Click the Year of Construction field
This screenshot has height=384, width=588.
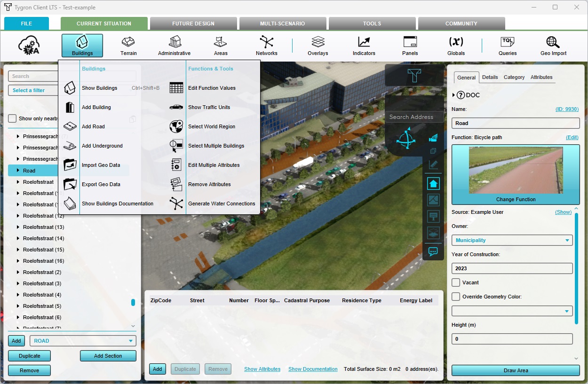click(512, 268)
